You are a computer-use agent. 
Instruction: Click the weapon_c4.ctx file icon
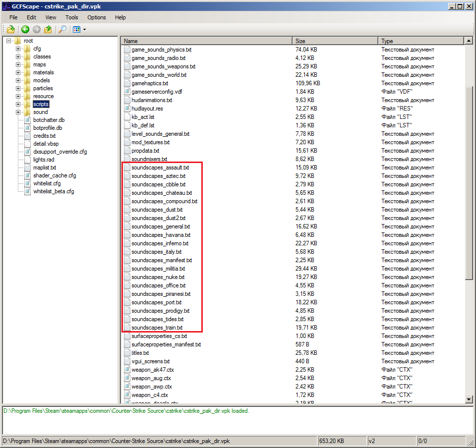tap(127, 395)
